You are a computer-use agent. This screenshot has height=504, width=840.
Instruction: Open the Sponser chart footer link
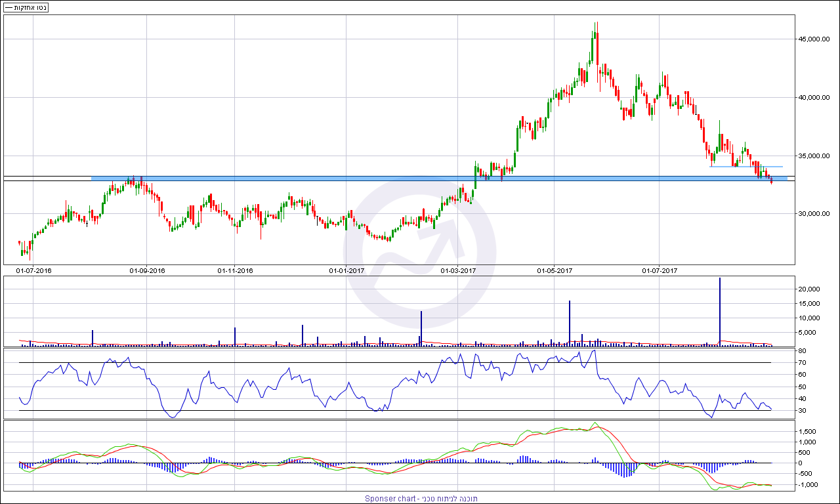coord(421,499)
